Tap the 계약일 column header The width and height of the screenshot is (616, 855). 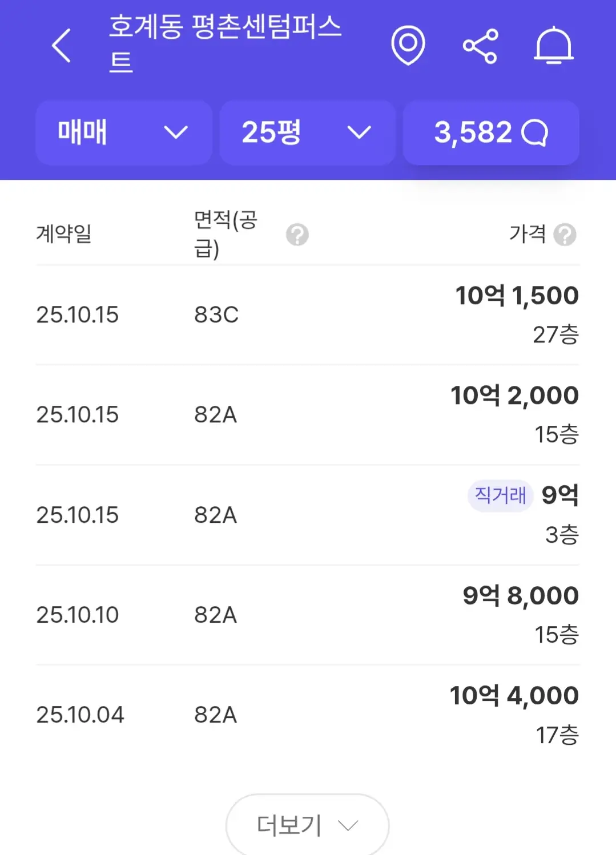pyautogui.click(x=64, y=233)
